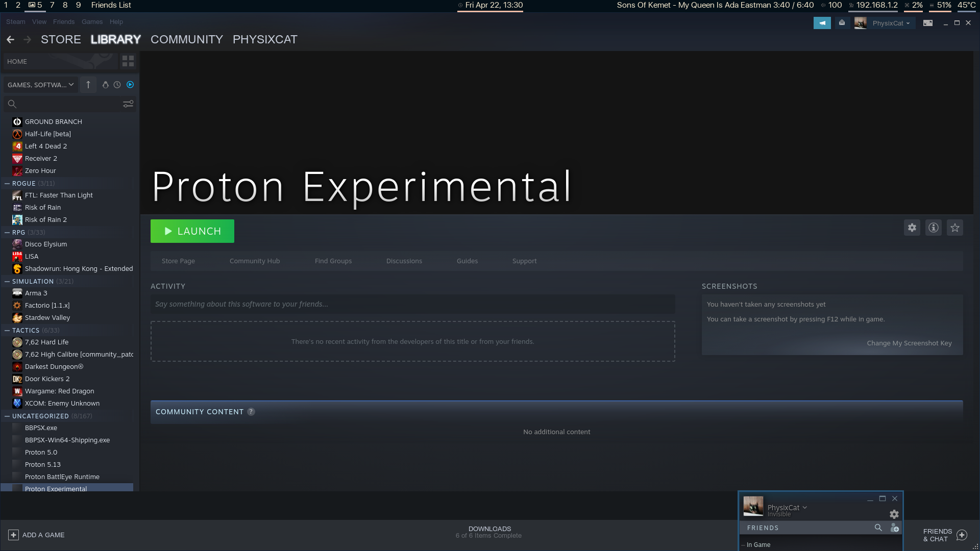Click the library HOME button
The image size is (980, 551).
[60, 61]
